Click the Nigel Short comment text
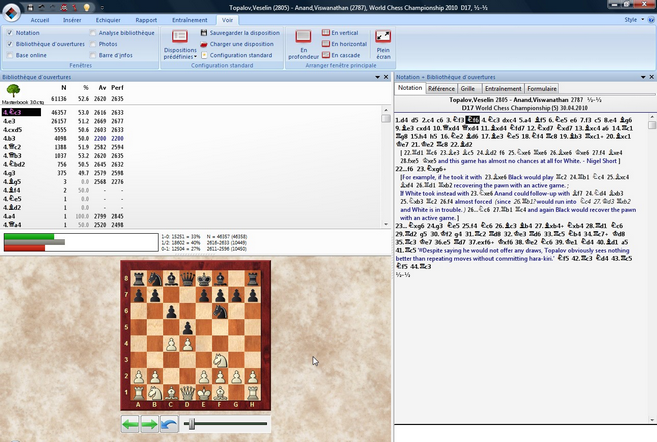 528,161
